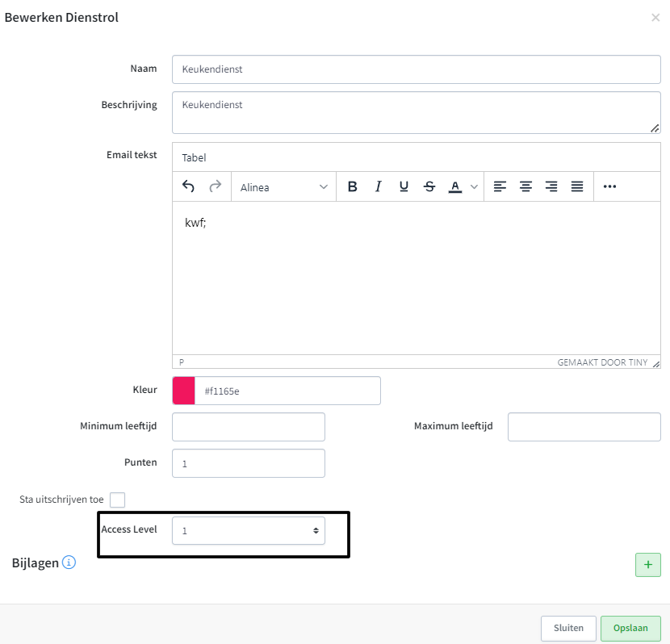Align text to the left
Viewport: 670px width, 644px height.
[500, 186]
